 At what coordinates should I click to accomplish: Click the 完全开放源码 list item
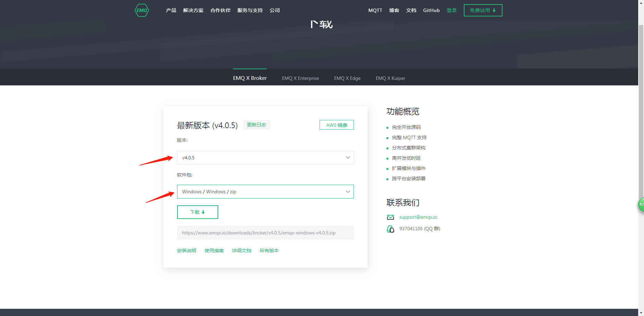[406, 127]
